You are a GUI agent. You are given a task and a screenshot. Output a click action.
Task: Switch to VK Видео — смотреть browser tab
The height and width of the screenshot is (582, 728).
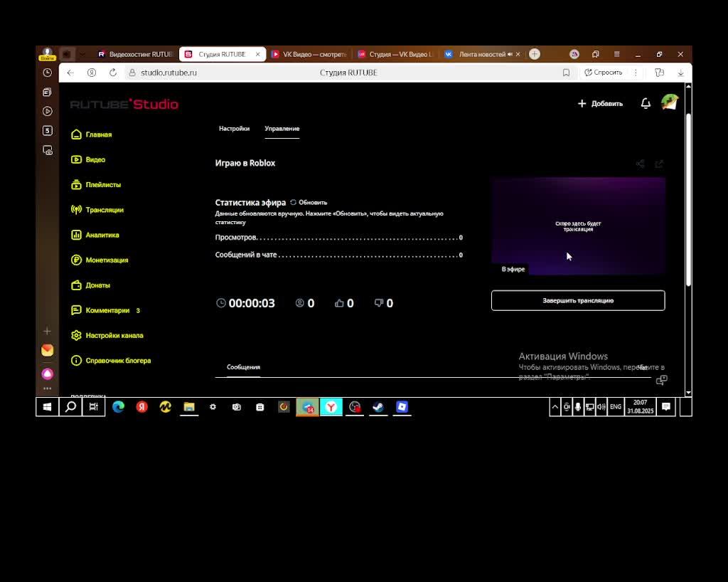[x=310, y=54]
